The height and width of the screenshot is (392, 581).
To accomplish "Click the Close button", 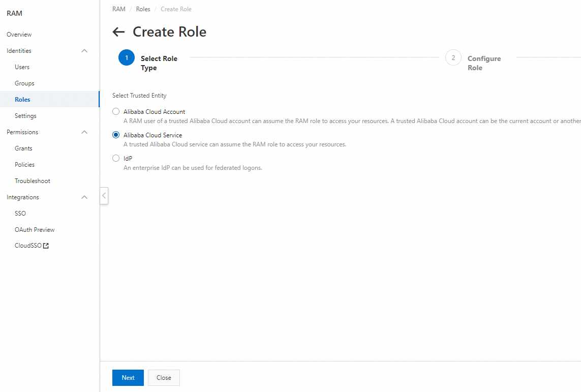I will point(164,377).
